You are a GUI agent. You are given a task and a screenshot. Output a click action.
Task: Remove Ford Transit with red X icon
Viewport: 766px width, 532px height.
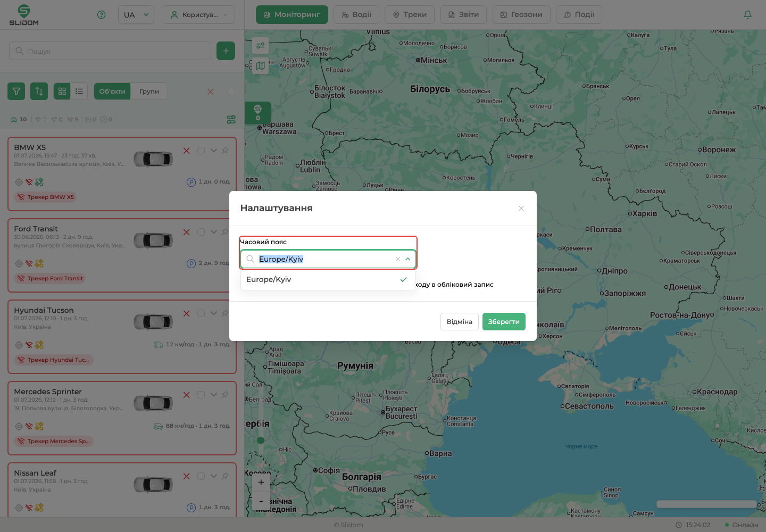[187, 232]
